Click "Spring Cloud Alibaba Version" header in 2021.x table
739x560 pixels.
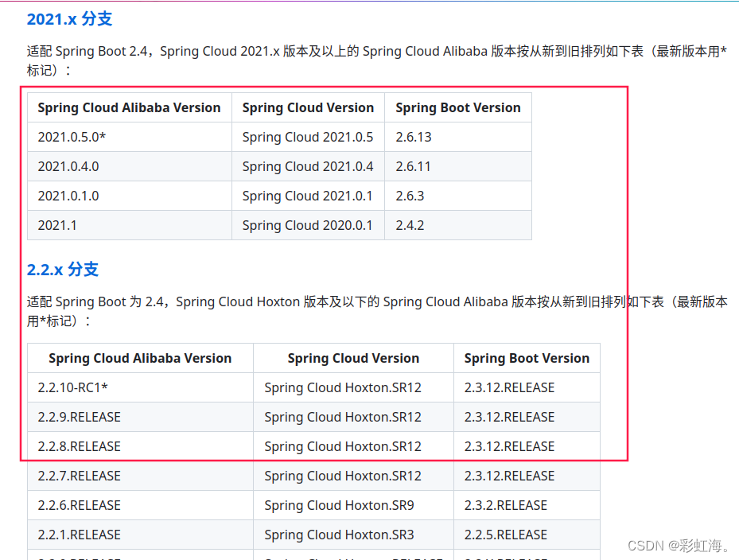[130, 107]
